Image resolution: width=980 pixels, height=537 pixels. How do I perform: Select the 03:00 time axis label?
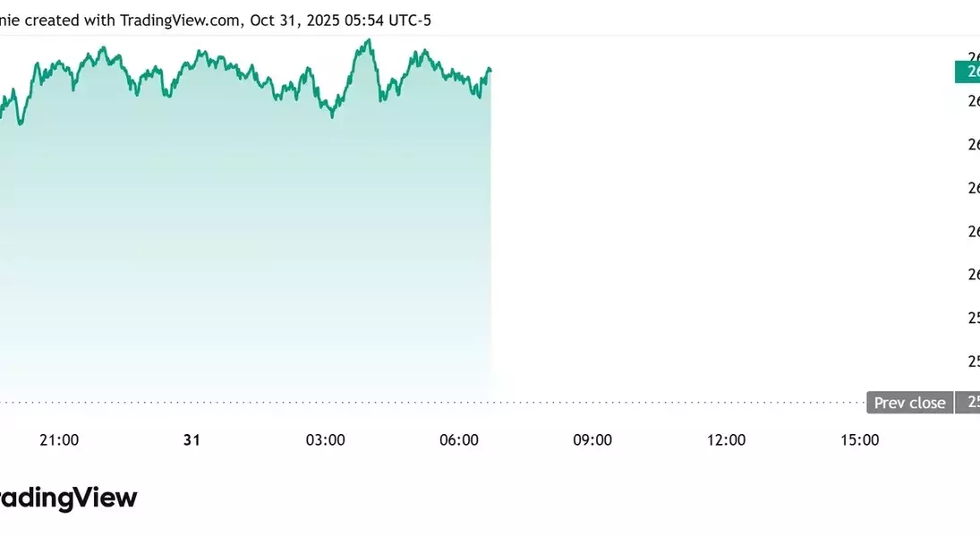coord(325,439)
